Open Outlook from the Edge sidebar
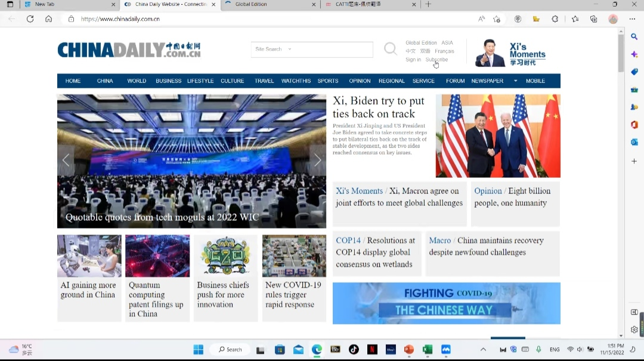Viewport: 644px width, 361px height. [634, 142]
